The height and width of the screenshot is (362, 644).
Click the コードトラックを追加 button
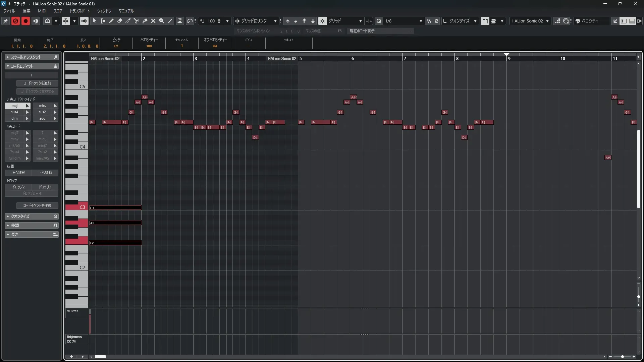pyautogui.click(x=37, y=83)
